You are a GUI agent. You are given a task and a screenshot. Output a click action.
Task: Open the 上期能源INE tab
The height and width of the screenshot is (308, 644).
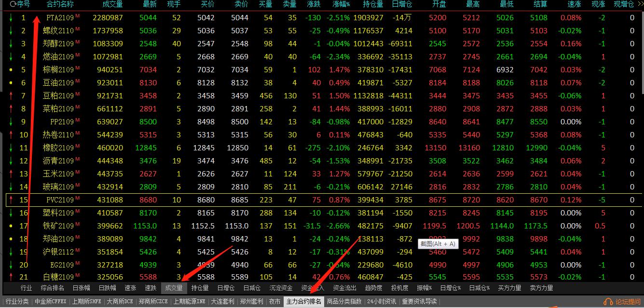(x=190, y=302)
